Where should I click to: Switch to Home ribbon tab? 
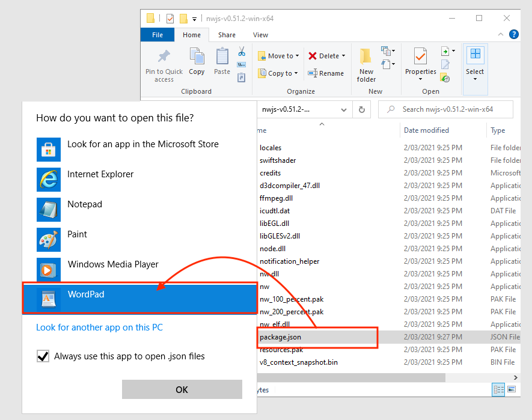(x=192, y=35)
